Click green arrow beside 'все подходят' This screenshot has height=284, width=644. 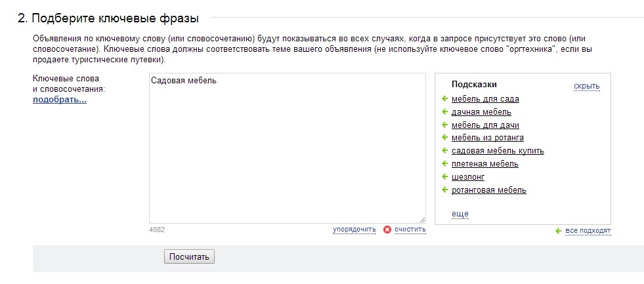[558, 231]
